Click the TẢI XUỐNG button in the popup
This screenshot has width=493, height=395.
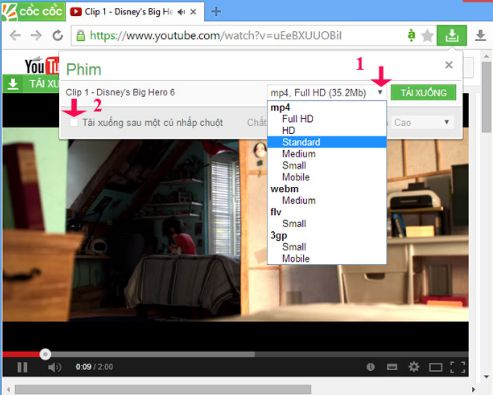coord(423,92)
